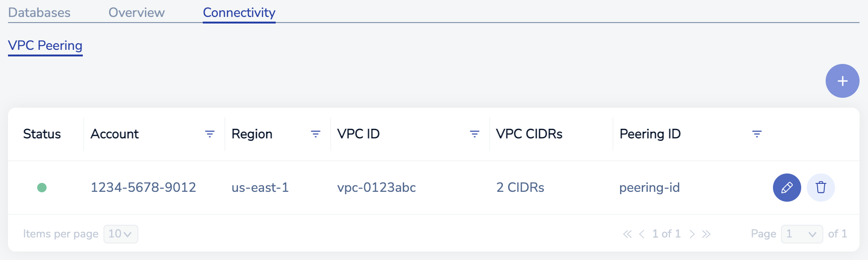Click the 2 CIDRs cell
Screen dimensions: 868x260
pos(520,188)
